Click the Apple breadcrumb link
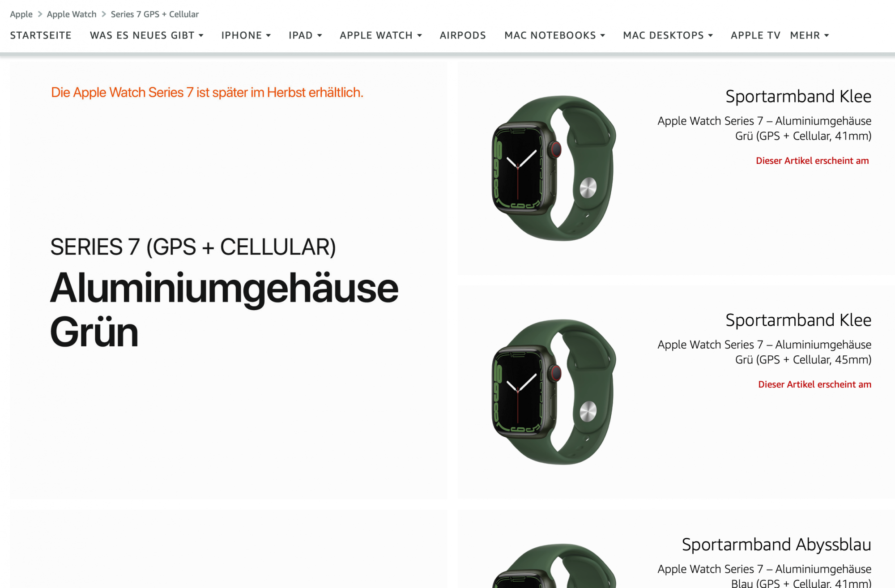The height and width of the screenshot is (588, 895). tap(21, 14)
